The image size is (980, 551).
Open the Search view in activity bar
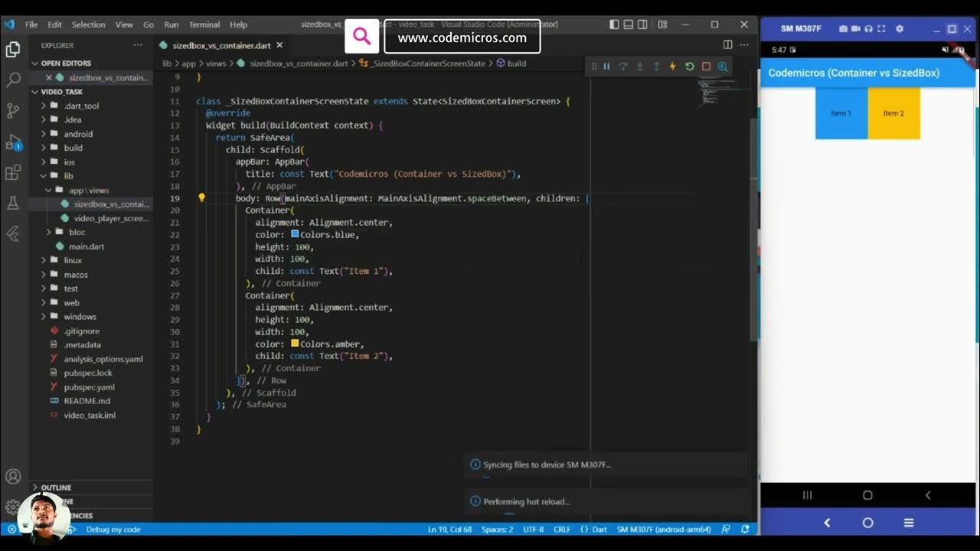click(13, 80)
